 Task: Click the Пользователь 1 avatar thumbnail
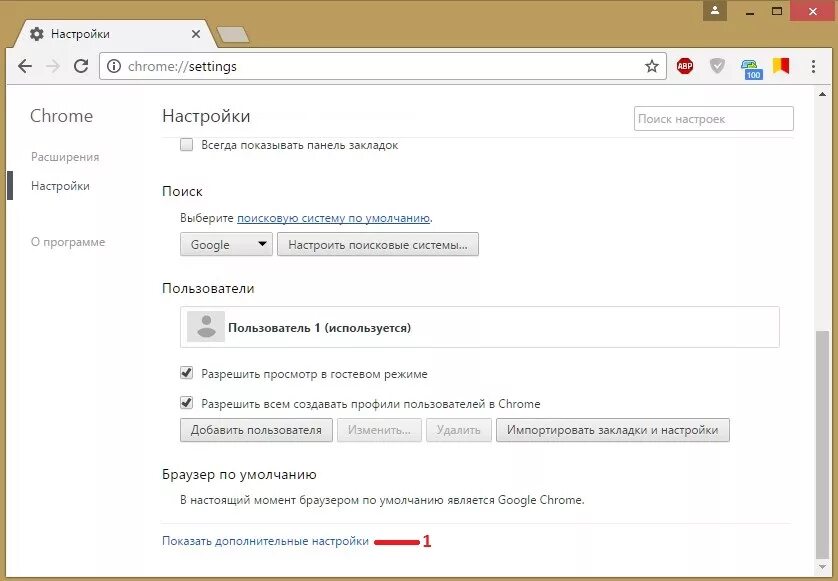pos(206,327)
